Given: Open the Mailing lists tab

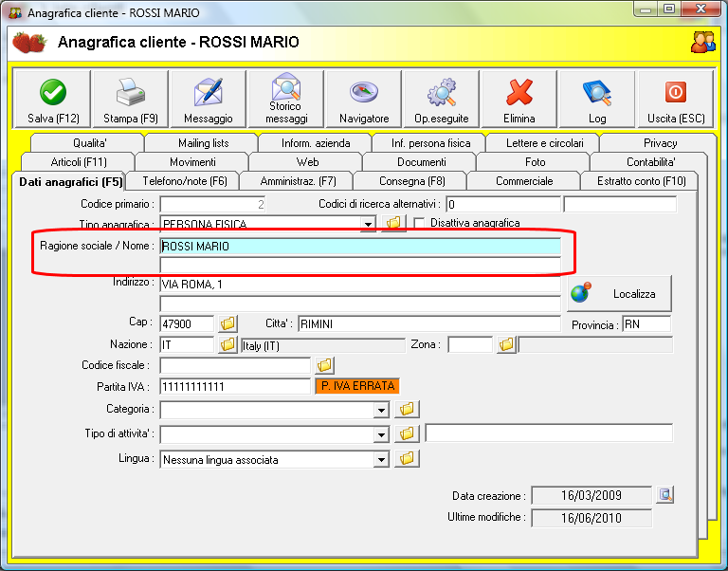Looking at the screenshot, I should click(204, 142).
